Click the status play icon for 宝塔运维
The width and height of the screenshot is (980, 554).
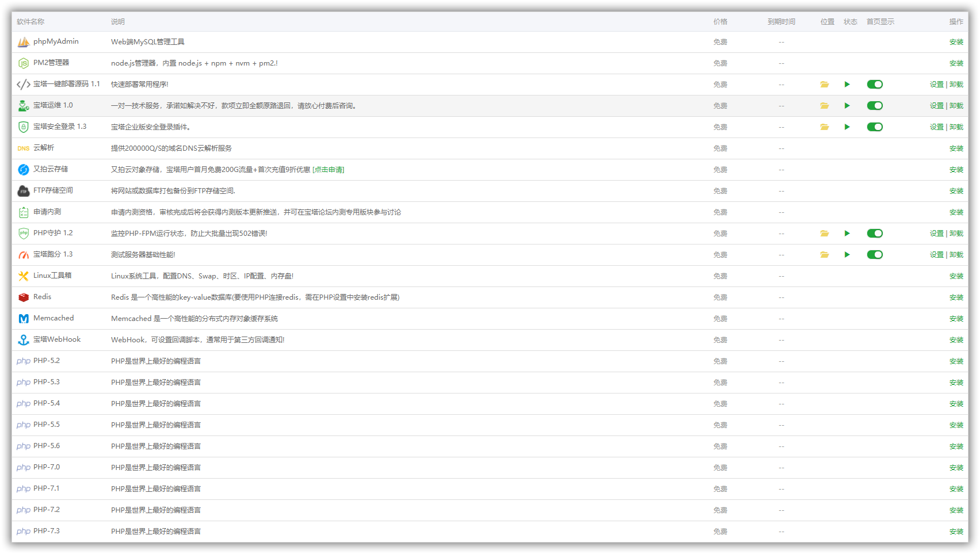tap(847, 106)
